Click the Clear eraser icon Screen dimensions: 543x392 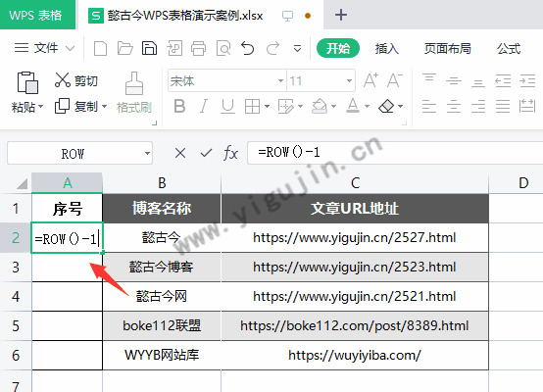click(x=386, y=106)
